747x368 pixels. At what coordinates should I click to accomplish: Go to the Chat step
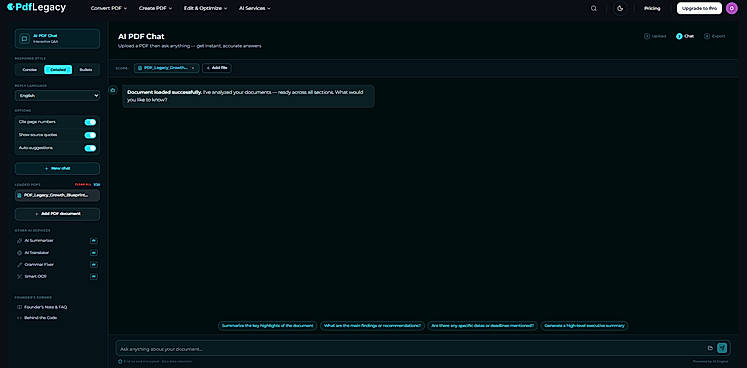685,36
